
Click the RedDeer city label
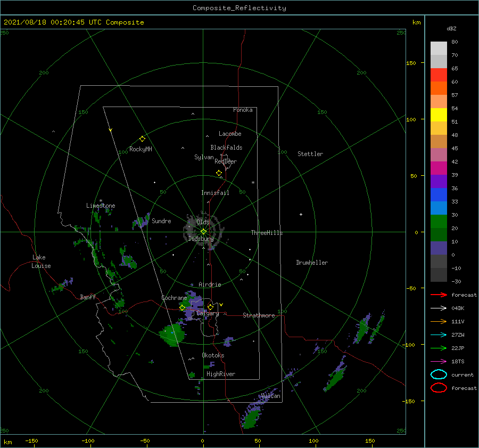click(x=226, y=161)
